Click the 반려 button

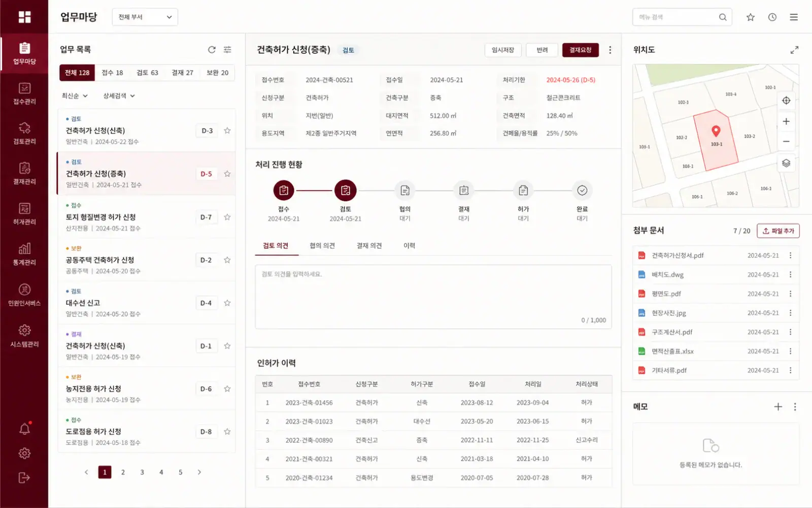(542, 50)
